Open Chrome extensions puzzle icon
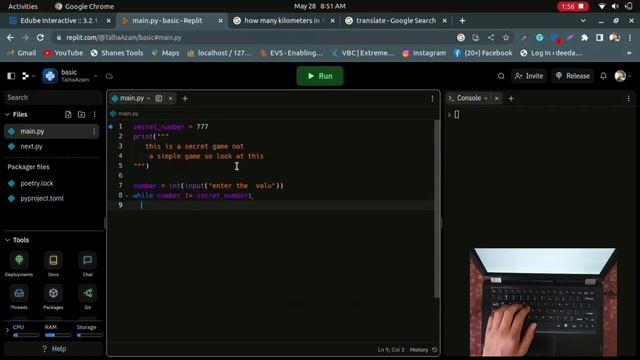The width and height of the screenshot is (640, 360). point(584,38)
